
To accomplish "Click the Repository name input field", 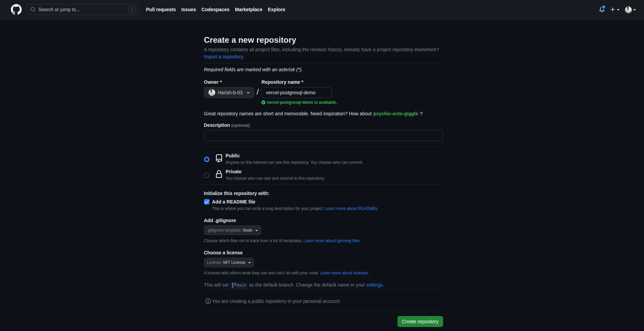I will [296, 93].
